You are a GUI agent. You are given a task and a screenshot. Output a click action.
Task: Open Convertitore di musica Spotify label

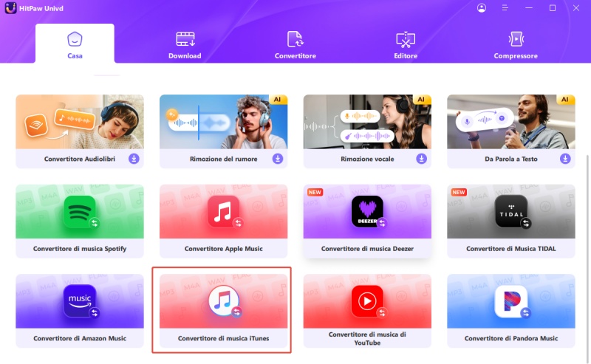click(x=80, y=249)
